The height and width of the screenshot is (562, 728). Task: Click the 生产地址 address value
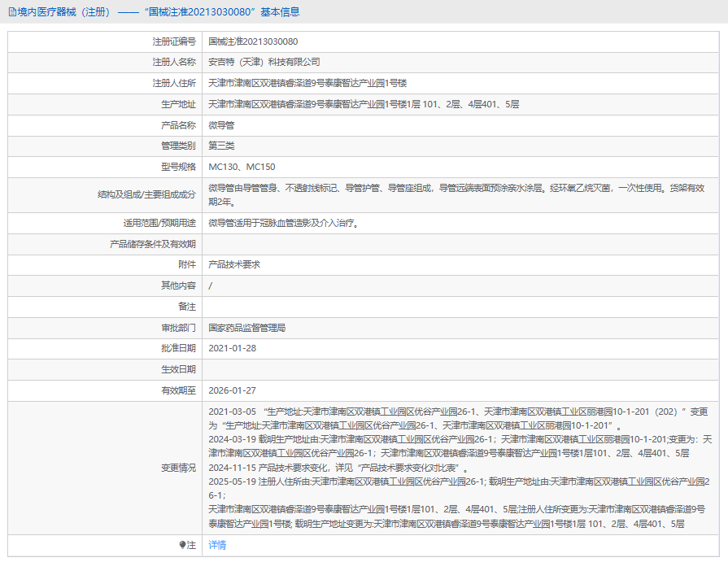pyautogui.click(x=364, y=104)
